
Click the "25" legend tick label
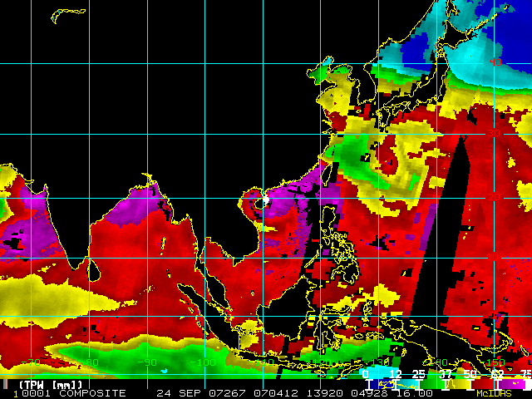(419, 375)
